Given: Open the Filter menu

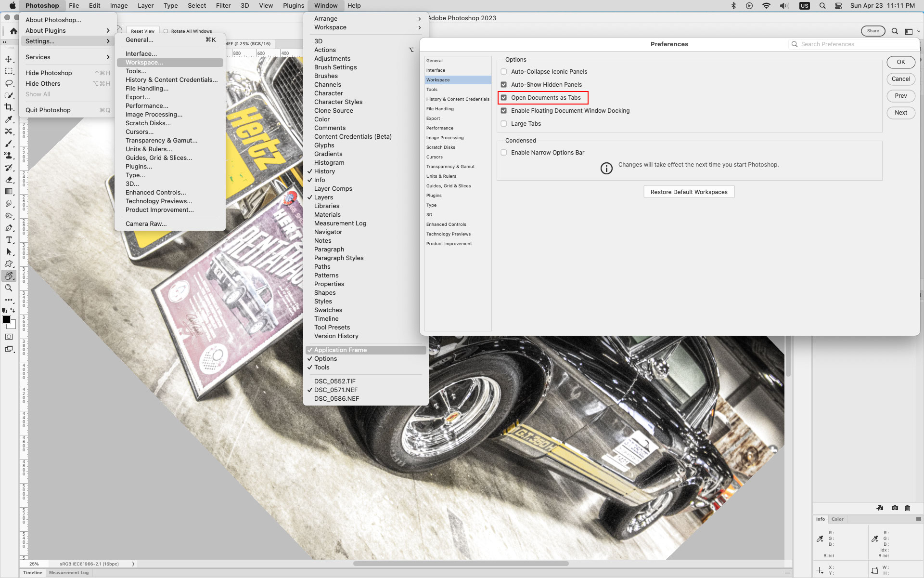Looking at the screenshot, I should pos(223,5).
